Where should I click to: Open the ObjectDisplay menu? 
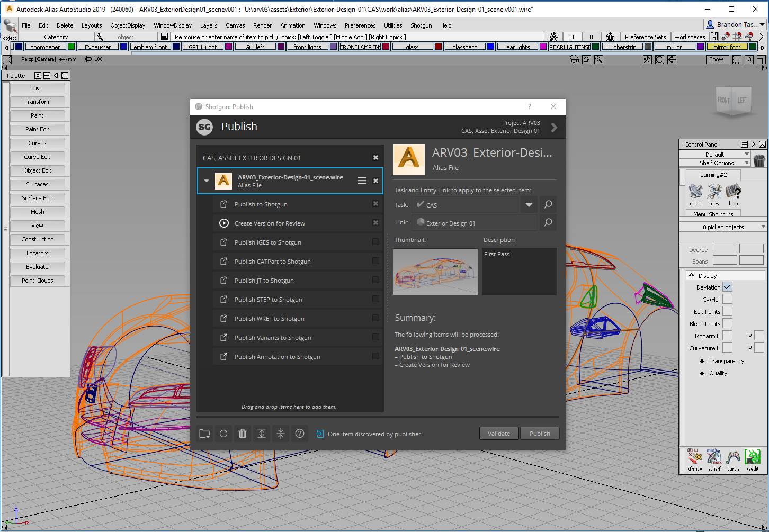(128, 25)
